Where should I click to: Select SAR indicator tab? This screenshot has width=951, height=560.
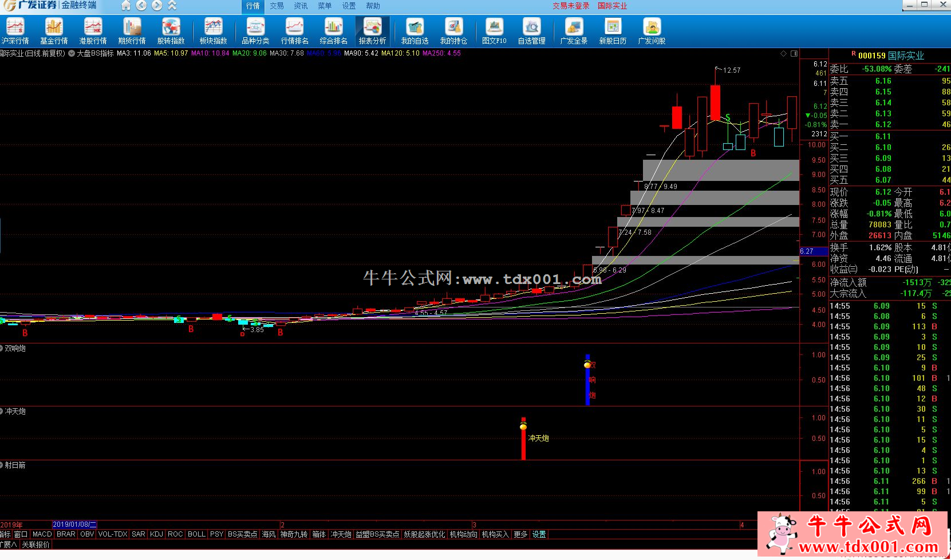coord(139,534)
